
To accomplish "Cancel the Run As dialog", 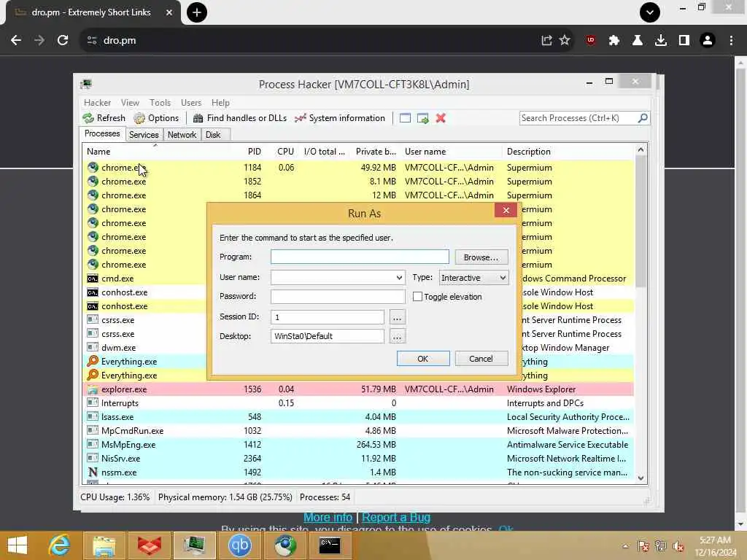I will [x=481, y=359].
